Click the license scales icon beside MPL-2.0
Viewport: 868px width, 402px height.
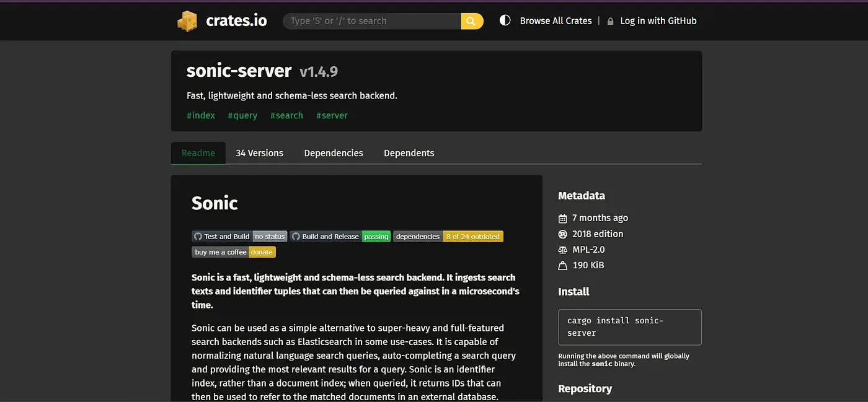click(563, 250)
